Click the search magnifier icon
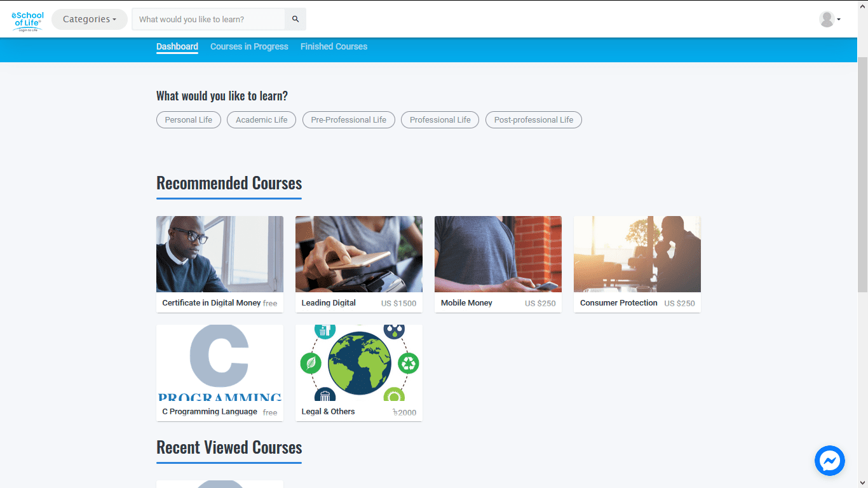 (x=295, y=19)
